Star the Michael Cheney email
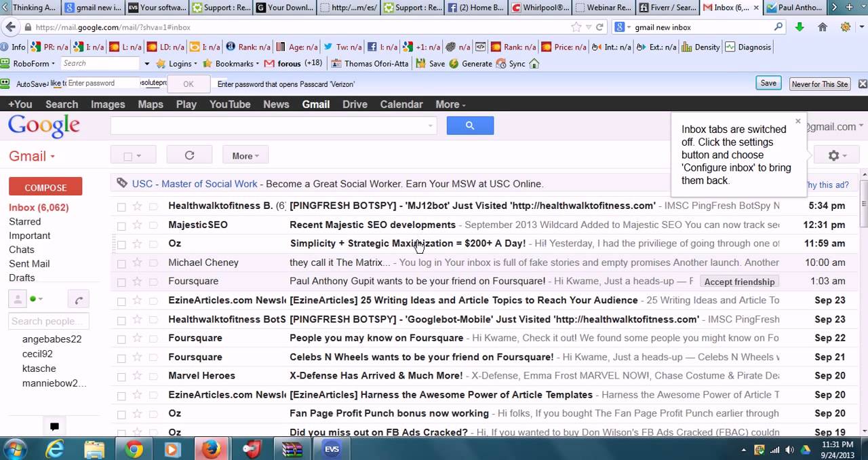The height and width of the screenshot is (460, 868). tap(137, 263)
